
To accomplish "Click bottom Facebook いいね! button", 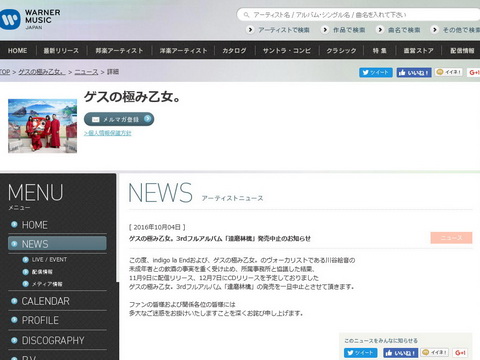I will tap(400, 353).
